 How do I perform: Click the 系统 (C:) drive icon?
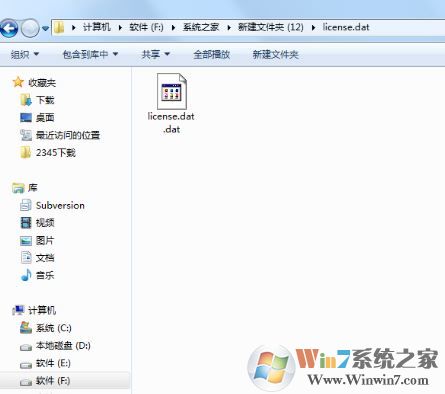(26, 328)
